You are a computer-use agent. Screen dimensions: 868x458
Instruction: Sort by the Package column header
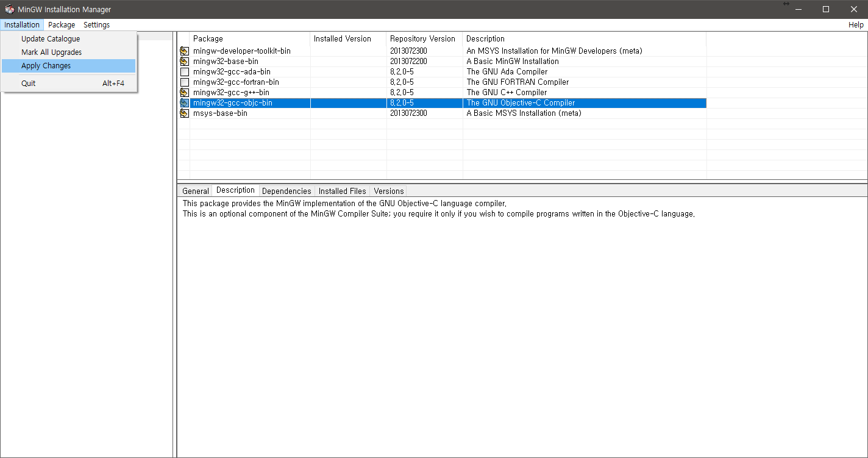pos(250,39)
